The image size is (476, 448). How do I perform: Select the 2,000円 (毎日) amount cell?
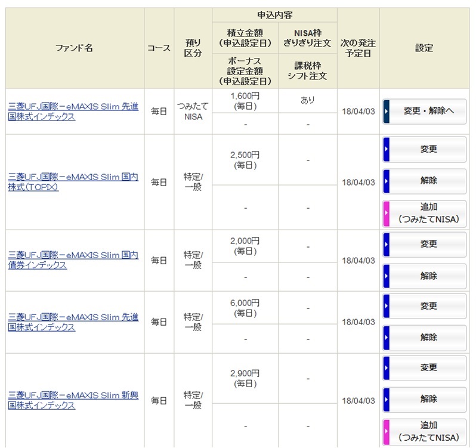click(245, 246)
